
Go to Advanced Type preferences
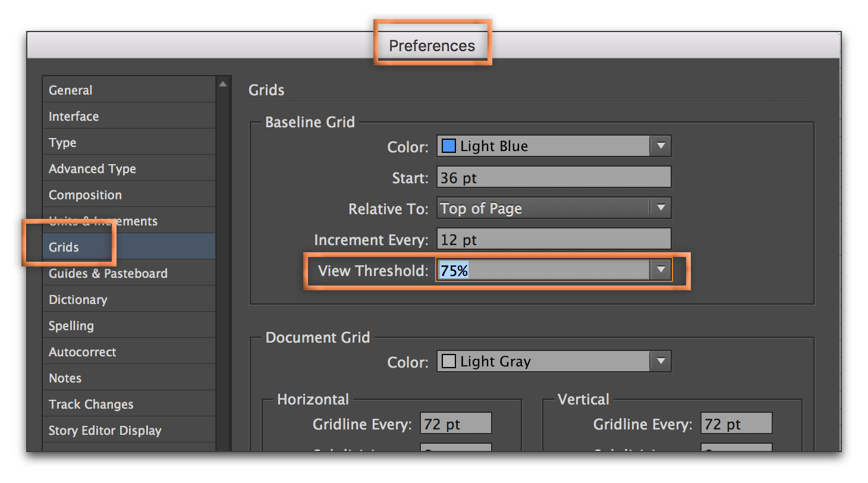click(x=92, y=169)
